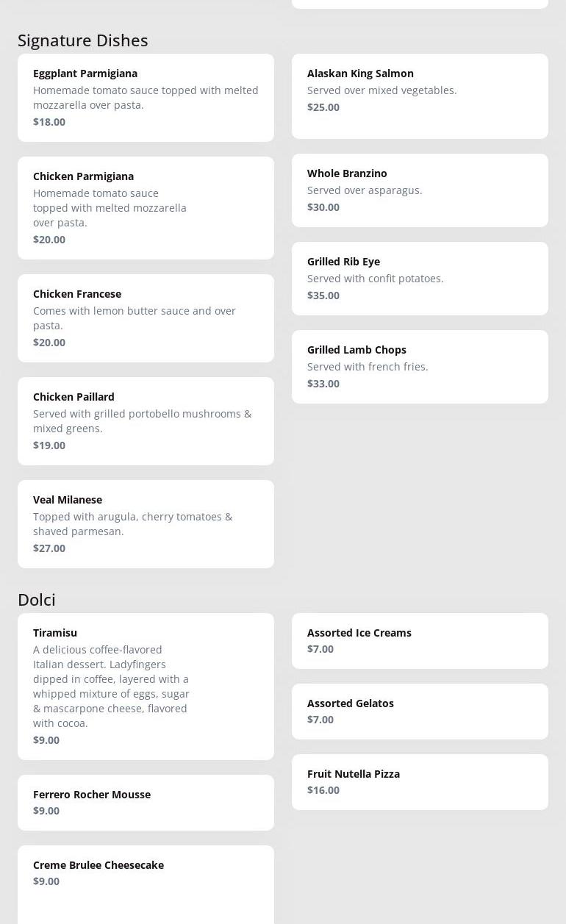Choose Chicken Francese from Signature Dishes
566x924 pixels.
146,318
